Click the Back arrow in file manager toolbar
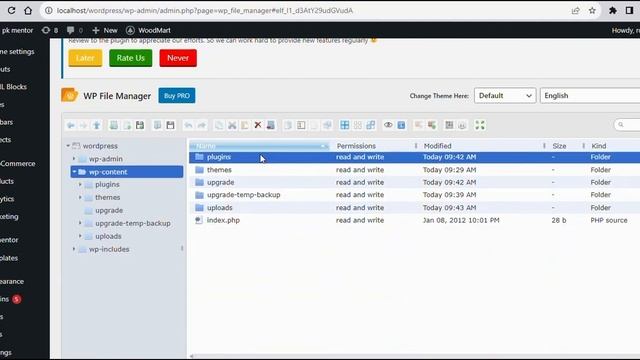 point(71,125)
